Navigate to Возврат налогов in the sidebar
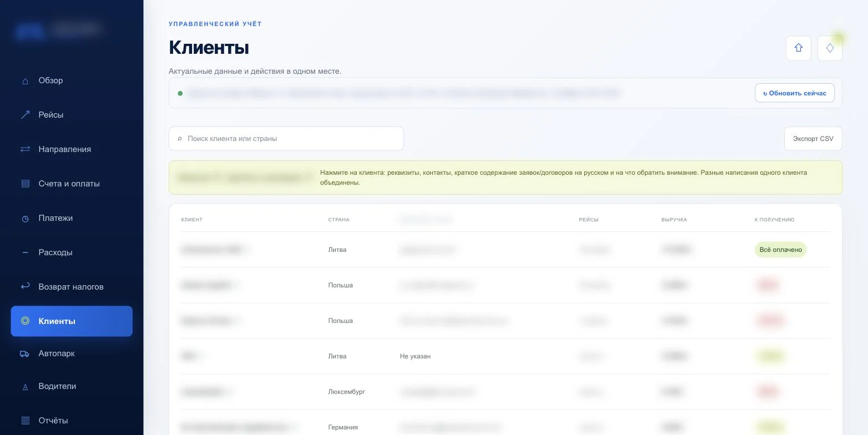The height and width of the screenshot is (435, 868). point(72,287)
